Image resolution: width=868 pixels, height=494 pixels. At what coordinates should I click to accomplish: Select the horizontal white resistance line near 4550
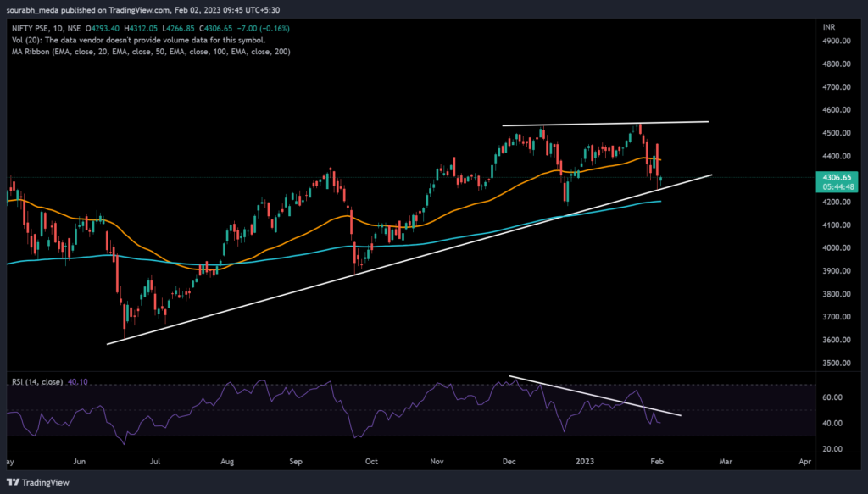point(605,124)
